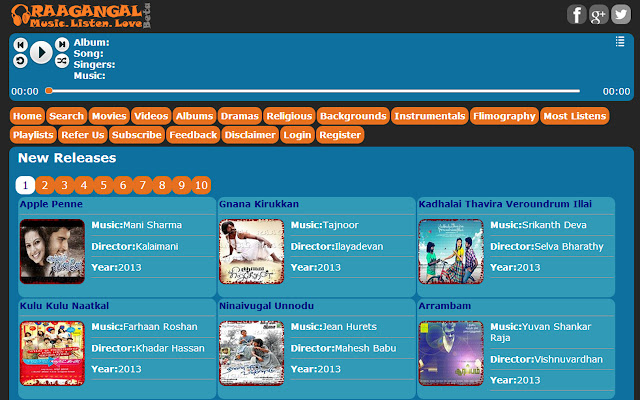This screenshot has width=640, height=400.
Task: Open the Ninaivugal Unnodu title link
Action: [x=267, y=306]
